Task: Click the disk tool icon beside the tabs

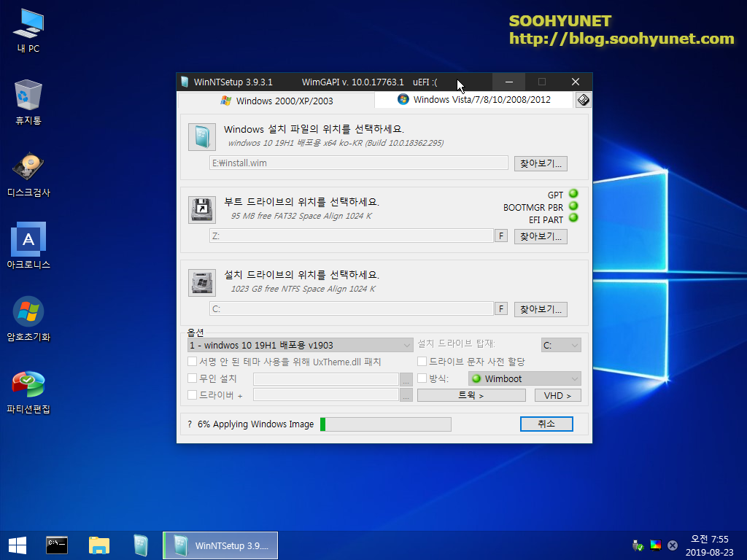Action: [x=583, y=100]
